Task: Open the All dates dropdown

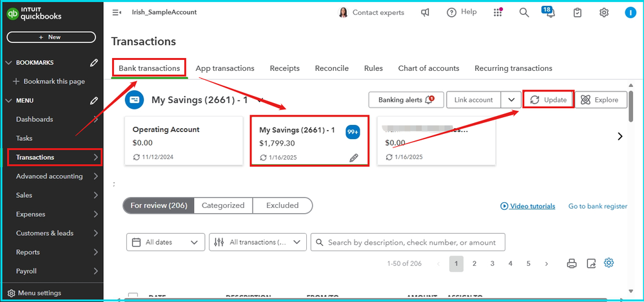Action: coord(166,243)
